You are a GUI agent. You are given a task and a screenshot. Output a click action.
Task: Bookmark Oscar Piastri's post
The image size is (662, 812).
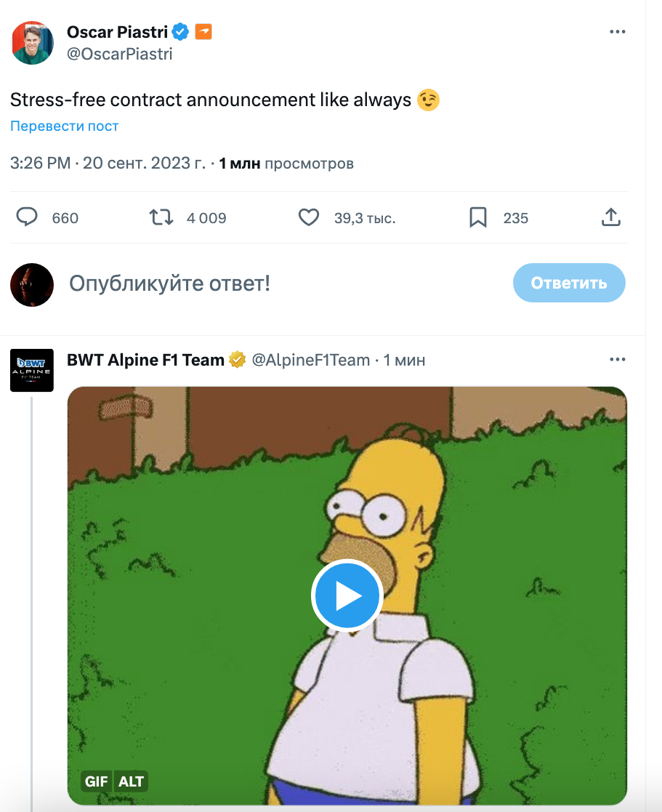pyautogui.click(x=477, y=217)
